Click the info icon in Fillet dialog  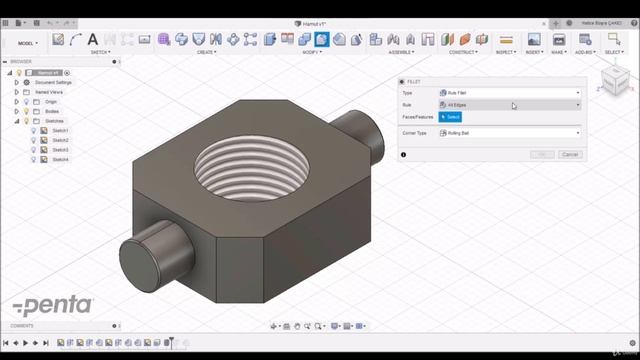click(403, 155)
